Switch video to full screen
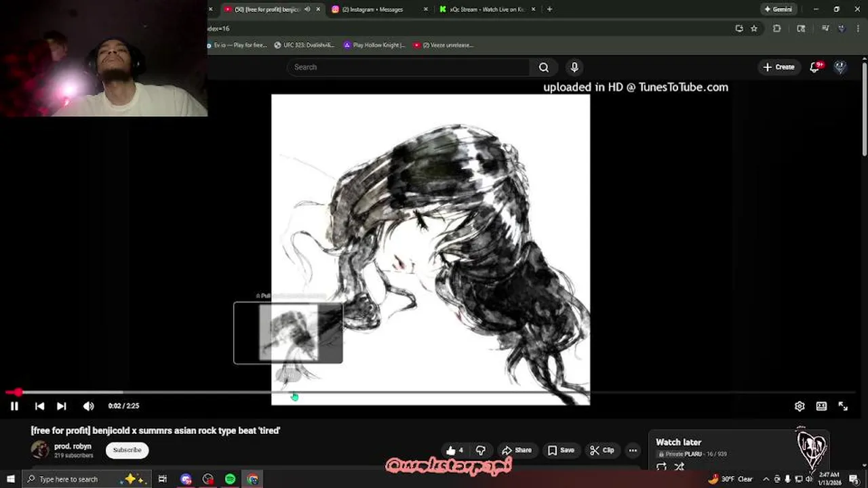The image size is (868, 488). (843, 406)
